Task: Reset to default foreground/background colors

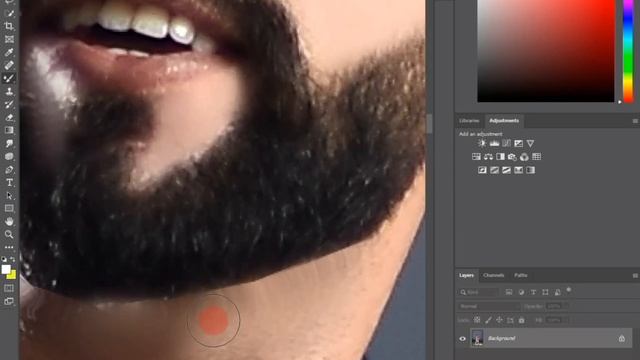Action: [x=4, y=259]
